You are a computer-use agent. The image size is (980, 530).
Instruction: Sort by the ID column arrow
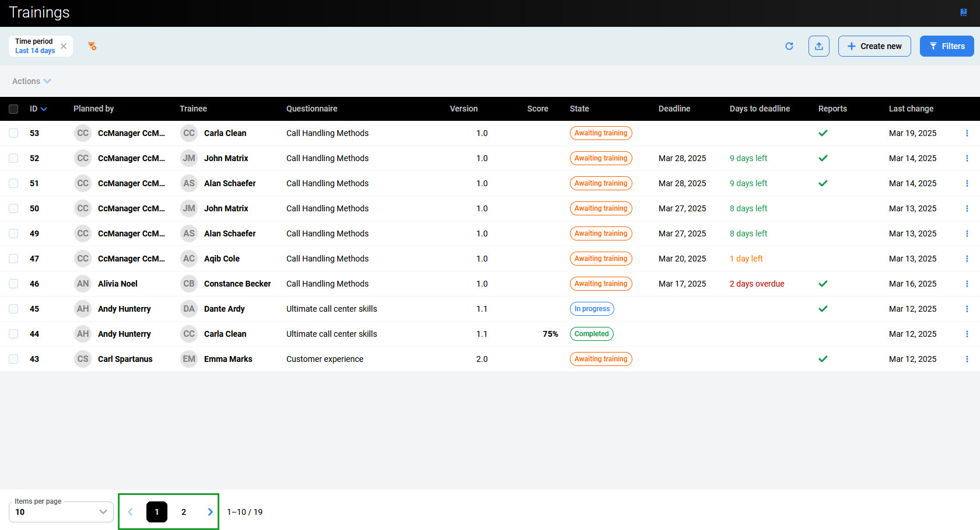tap(44, 109)
